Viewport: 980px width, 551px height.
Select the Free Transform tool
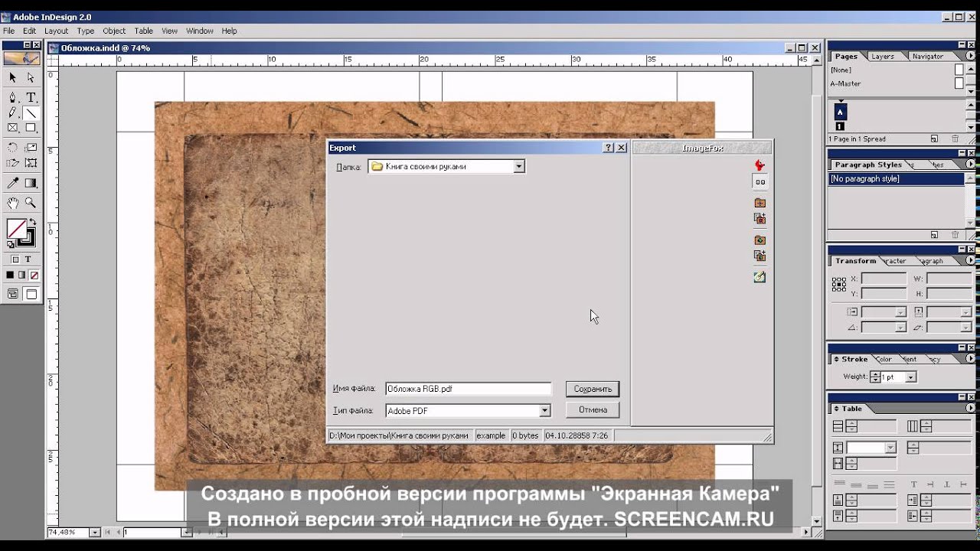[31, 163]
